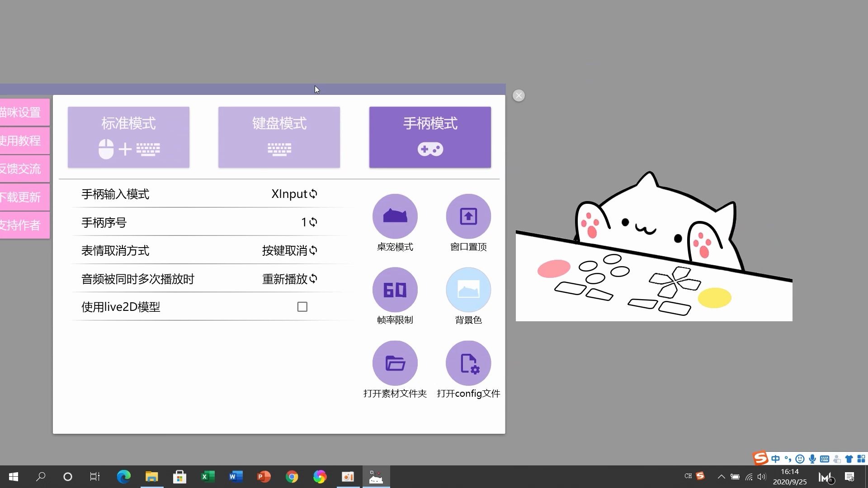The width and height of the screenshot is (868, 488).
Task: Enable 桌宠模式 desktop pet mode icon
Action: (395, 216)
